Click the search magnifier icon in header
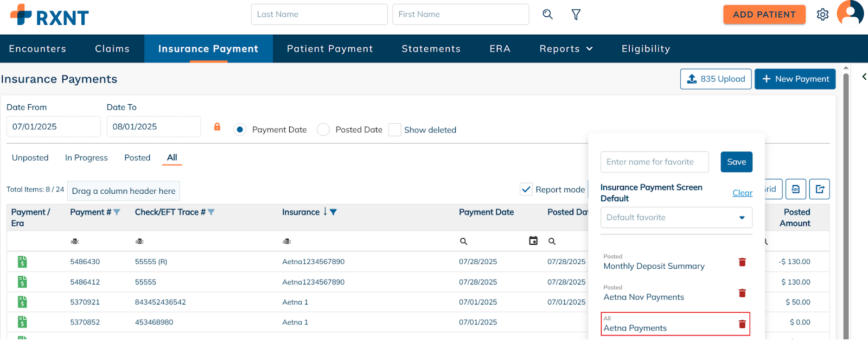 tap(547, 15)
